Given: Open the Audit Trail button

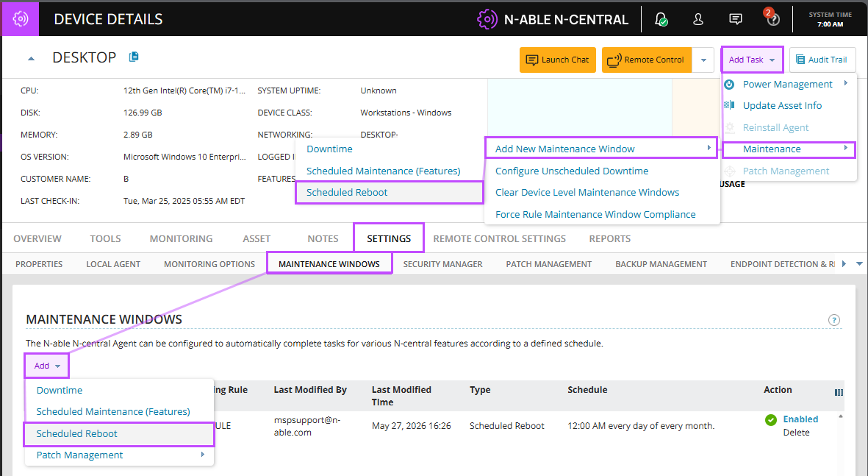Looking at the screenshot, I should pos(822,60).
